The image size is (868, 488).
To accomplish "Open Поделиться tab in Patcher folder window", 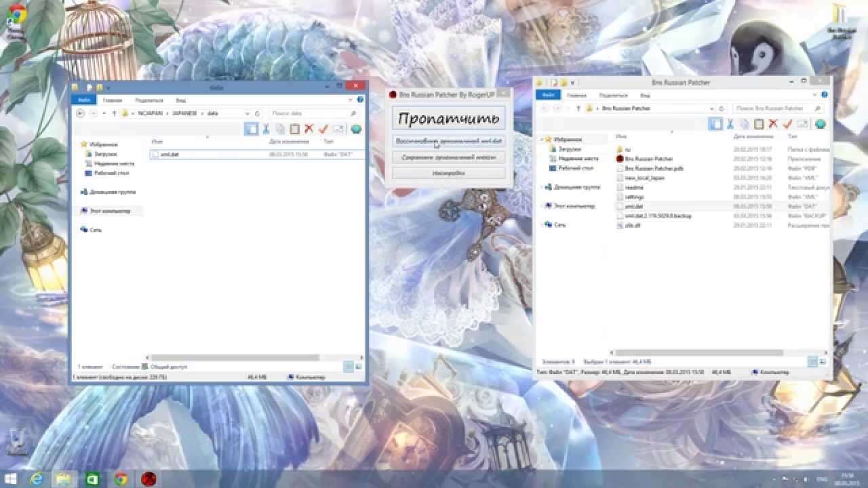I will (612, 95).
